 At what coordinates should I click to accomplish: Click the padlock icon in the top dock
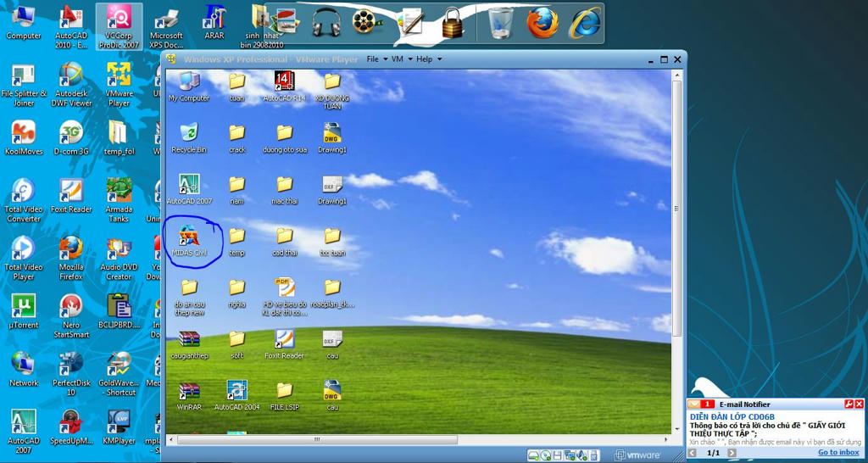point(453,23)
